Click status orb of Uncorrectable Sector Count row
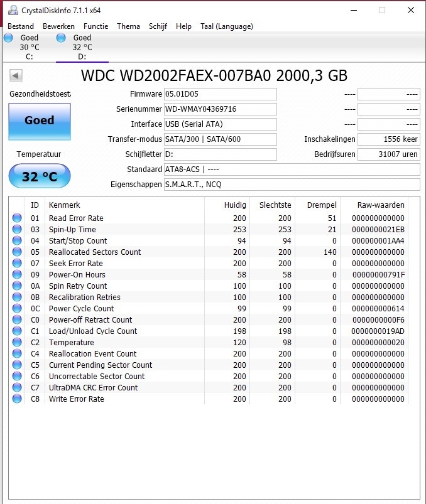 pos(17,376)
